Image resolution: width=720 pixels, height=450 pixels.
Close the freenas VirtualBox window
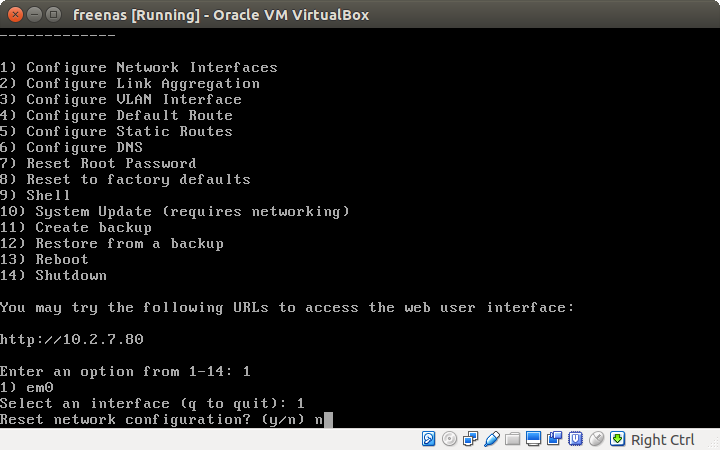(x=15, y=15)
